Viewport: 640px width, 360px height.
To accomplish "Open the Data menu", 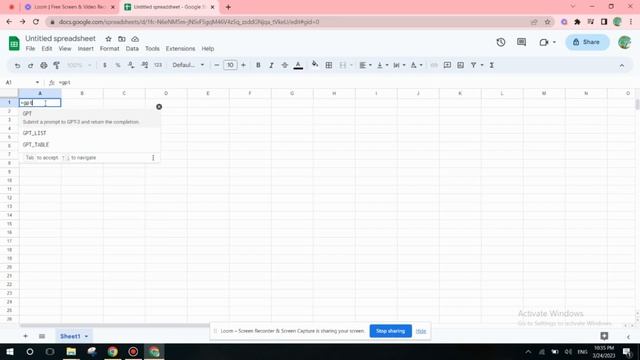I will pos(132,49).
